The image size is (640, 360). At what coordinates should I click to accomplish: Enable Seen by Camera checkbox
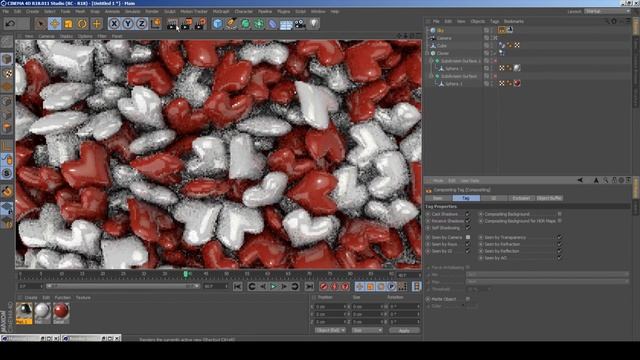pos(468,237)
